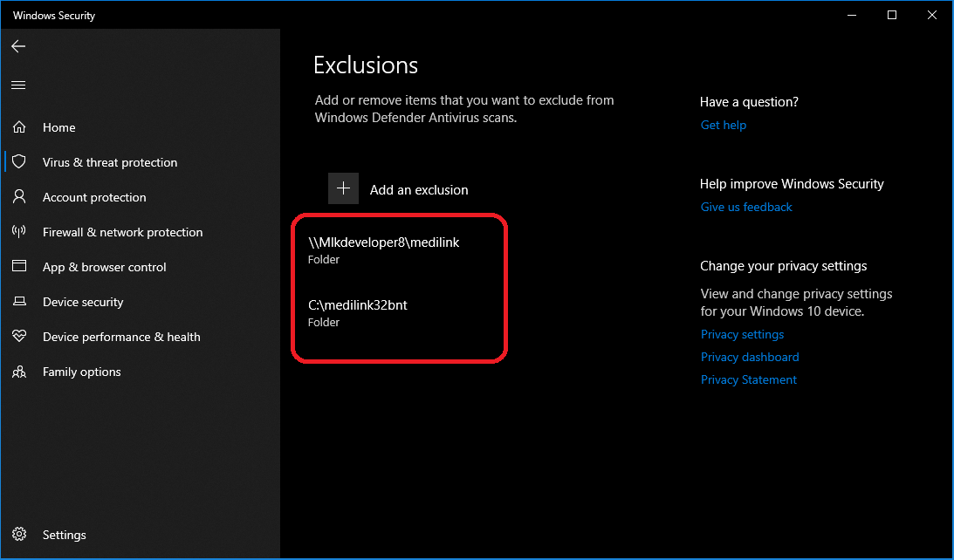The image size is (954, 560).
Task: Click the Exclusions page heading
Action: tap(366, 65)
